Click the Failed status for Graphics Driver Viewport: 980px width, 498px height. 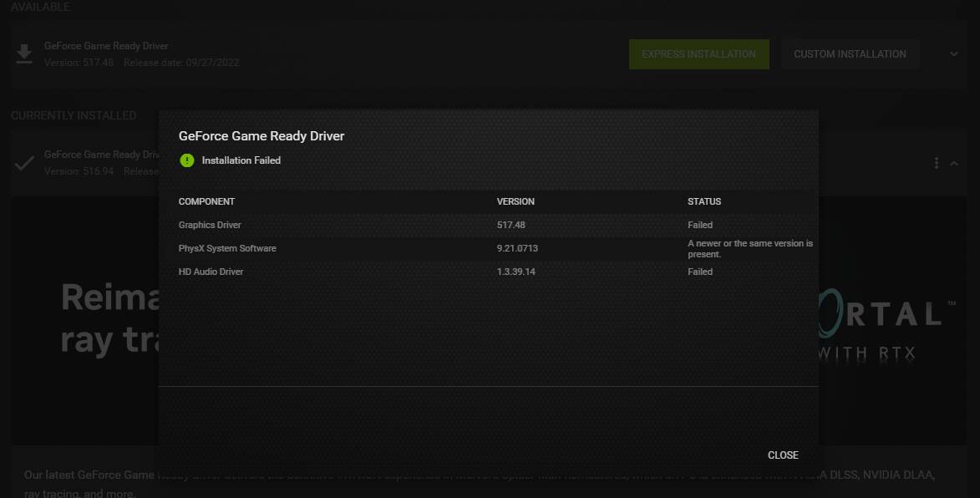tap(699, 225)
